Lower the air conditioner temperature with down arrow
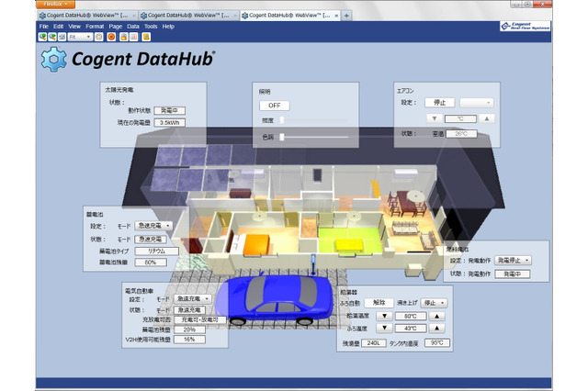588x391 pixels. [x=434, y=118]
